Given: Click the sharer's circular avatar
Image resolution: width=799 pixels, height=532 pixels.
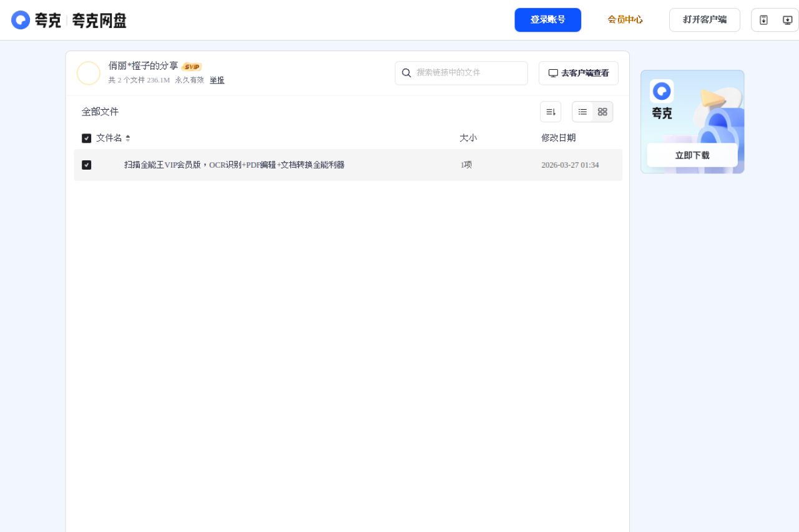Looking at the screenshot, I should (89, 73).
